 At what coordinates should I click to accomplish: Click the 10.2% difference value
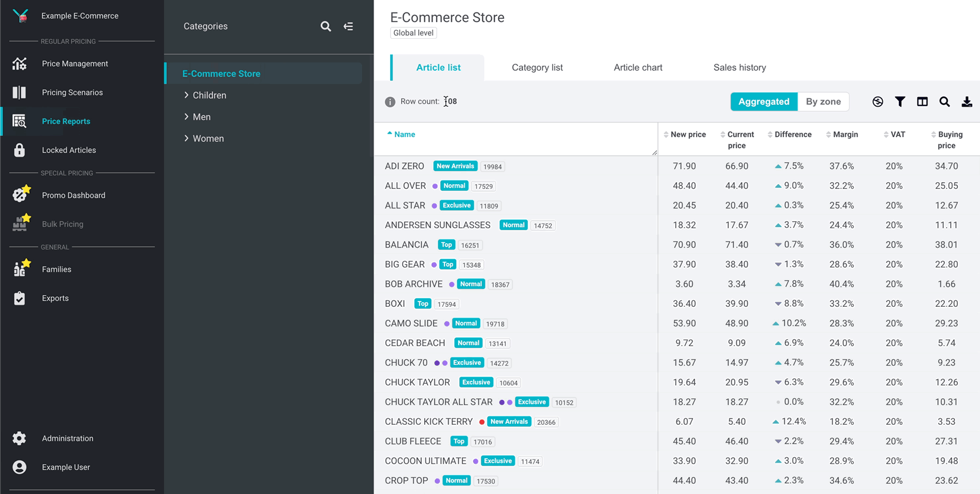pos(793,324)
